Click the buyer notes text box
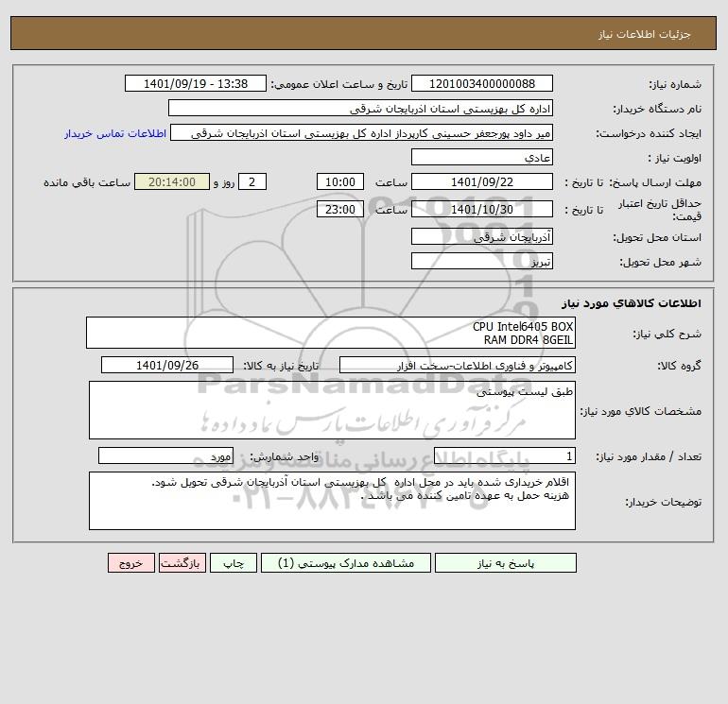 (x=332, y=501)
